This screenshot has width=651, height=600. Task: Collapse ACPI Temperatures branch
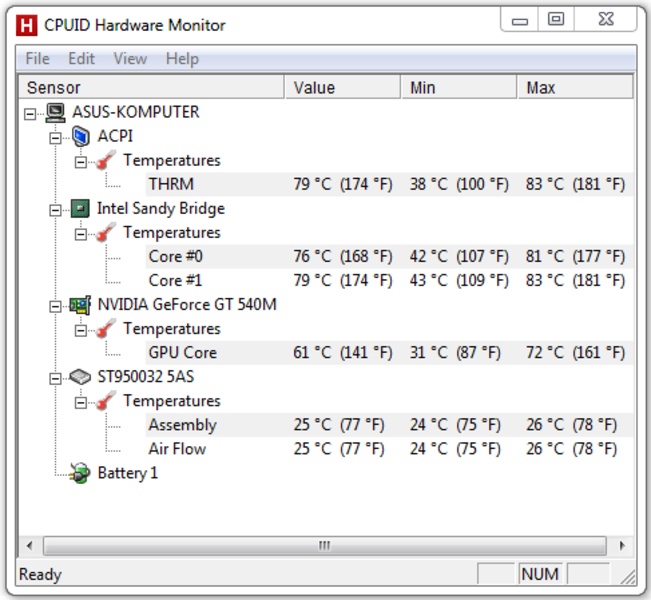[x=81, y=162]
